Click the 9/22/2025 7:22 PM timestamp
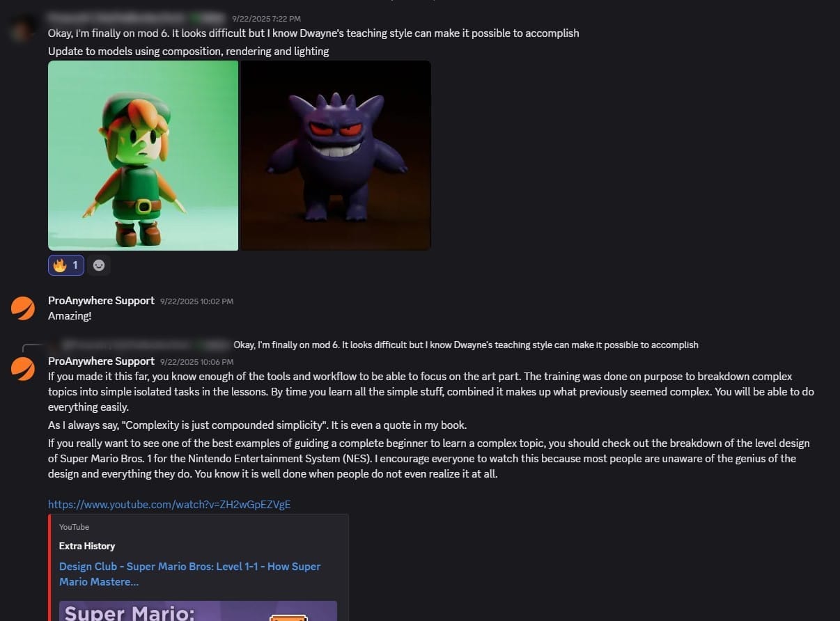This screenshot has height=621, width=840. click(x=267, y=18)
